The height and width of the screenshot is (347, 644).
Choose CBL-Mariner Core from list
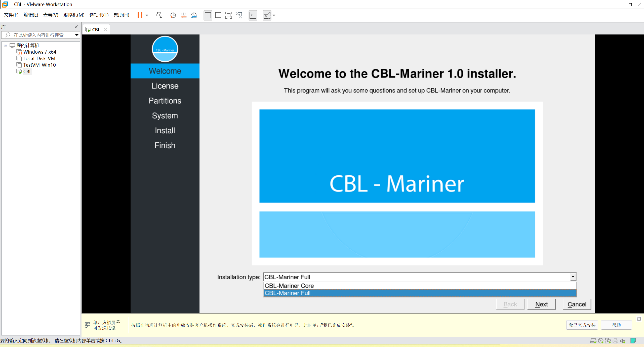pyautogui.click(x=289, y=286)
